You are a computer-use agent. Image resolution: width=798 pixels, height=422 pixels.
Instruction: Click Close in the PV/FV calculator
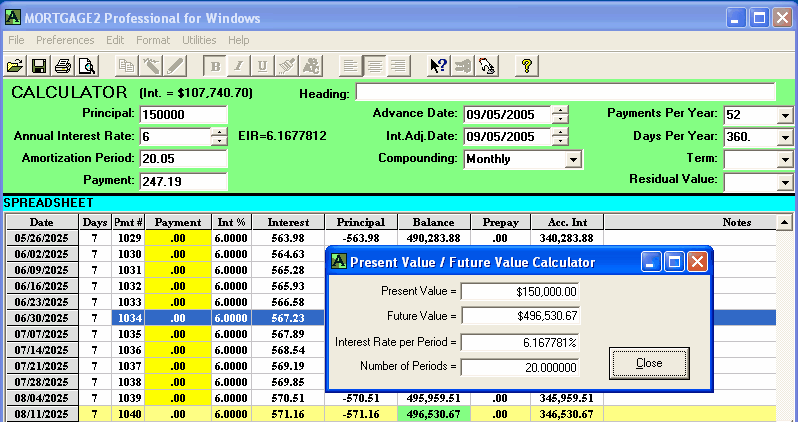[649, 362]
